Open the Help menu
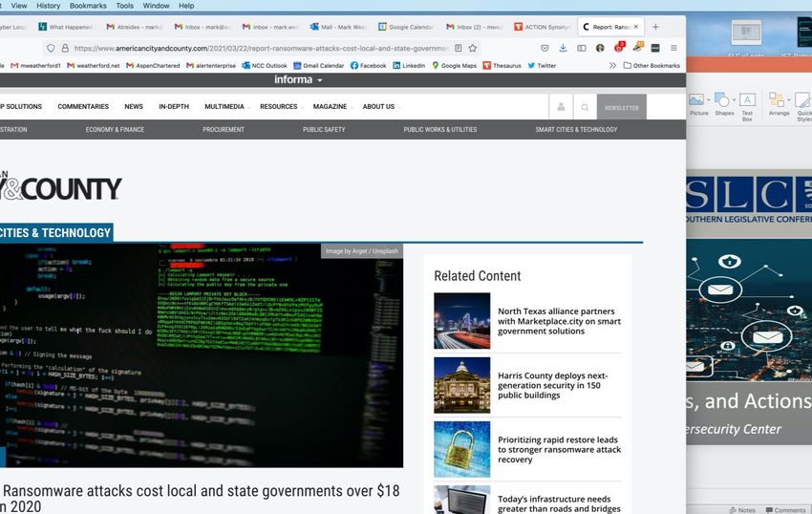812x514 pixels. coord(186,6)
